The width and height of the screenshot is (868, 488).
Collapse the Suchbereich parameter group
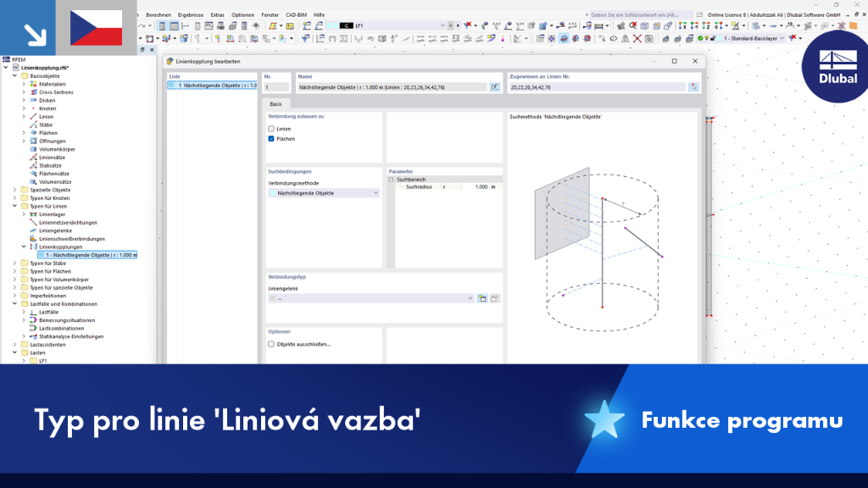[x=391, y=180]
